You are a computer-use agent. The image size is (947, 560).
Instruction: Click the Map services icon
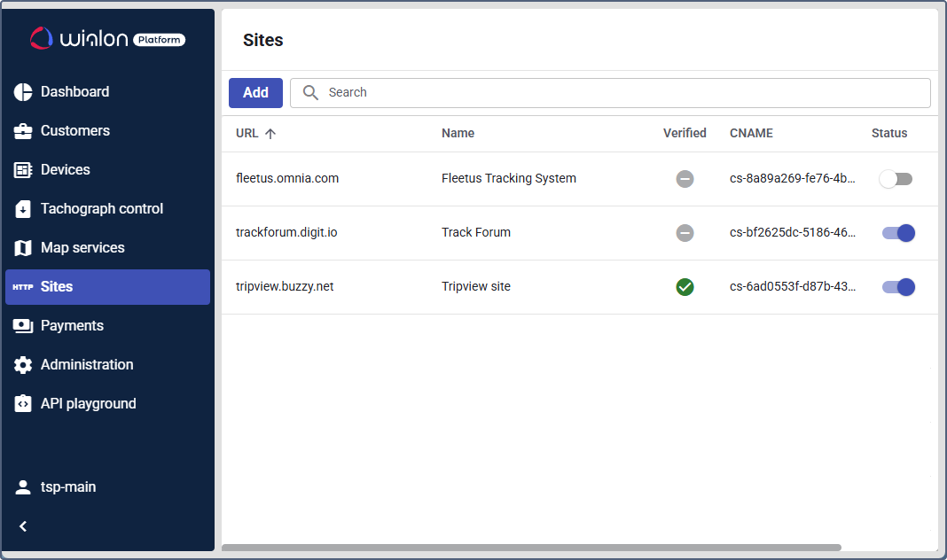coord(23,248)
